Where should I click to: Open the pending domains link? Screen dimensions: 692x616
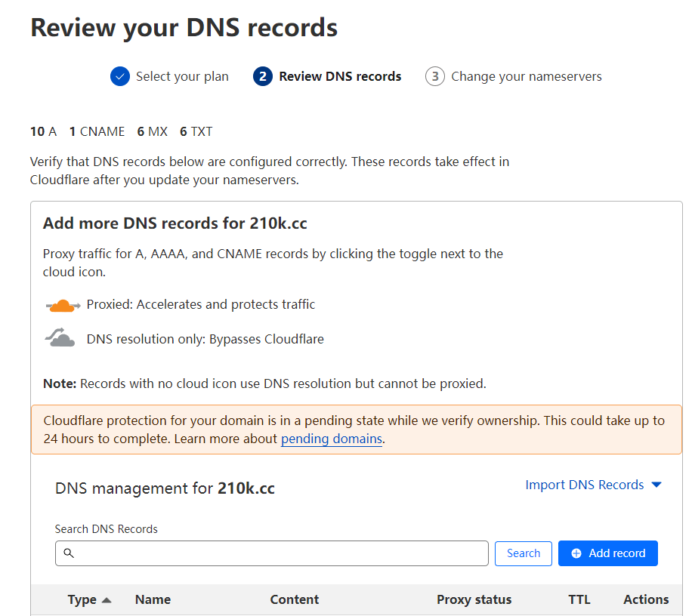click(x=332, y=439)
